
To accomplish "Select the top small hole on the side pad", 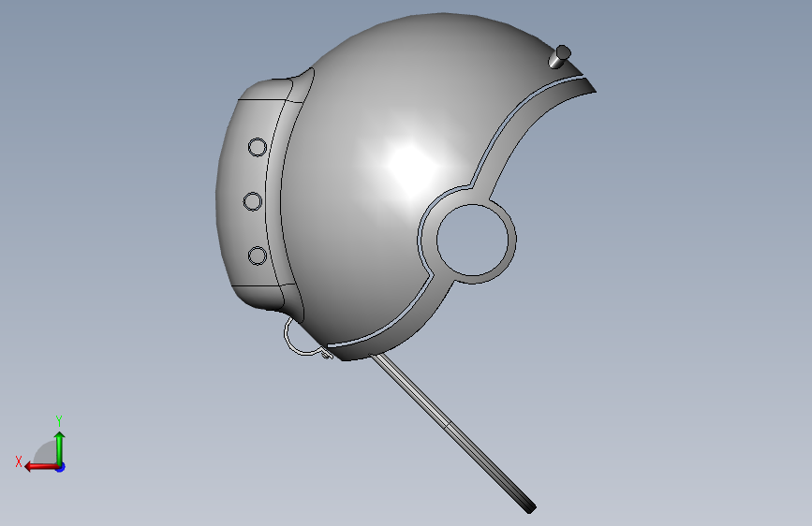I will (258, 147).
